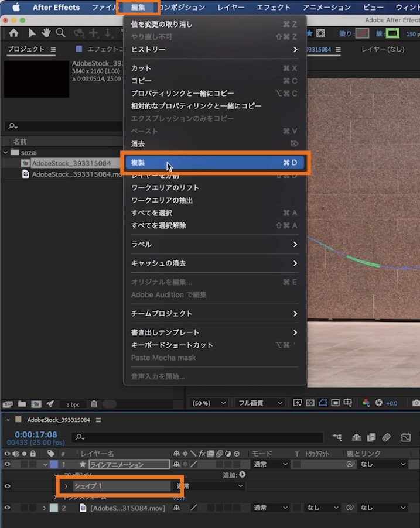Image resolution: width=420 pixels, height=528 pixels.
Task: Select the Hand tool
Action: (46, 33)
